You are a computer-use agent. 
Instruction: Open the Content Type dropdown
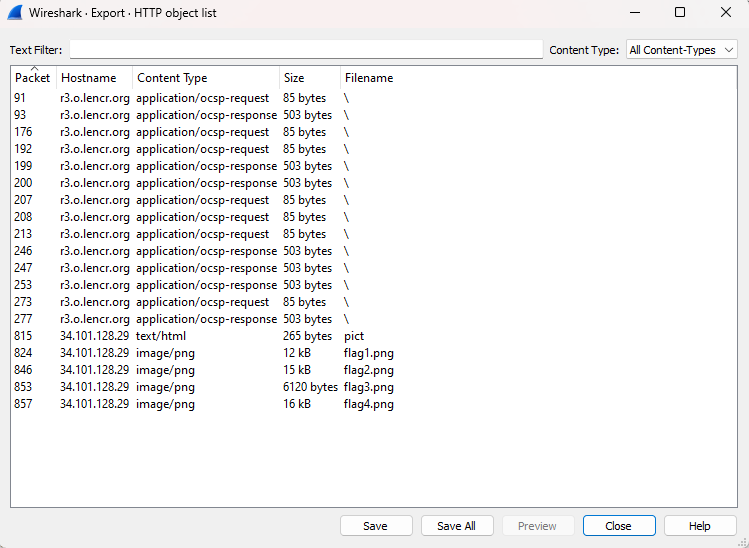pyautogui.click(x=681, y=50)
